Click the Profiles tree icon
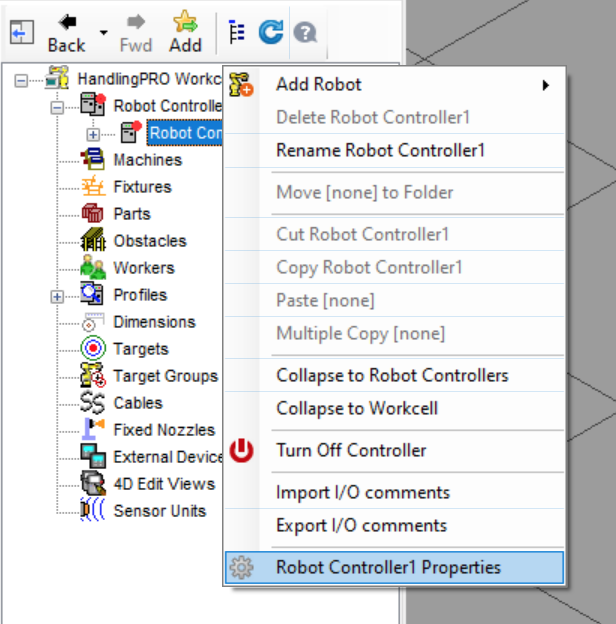Image resolution: width=616 pixels, height=624 pixels. click(x=92, y=294)
